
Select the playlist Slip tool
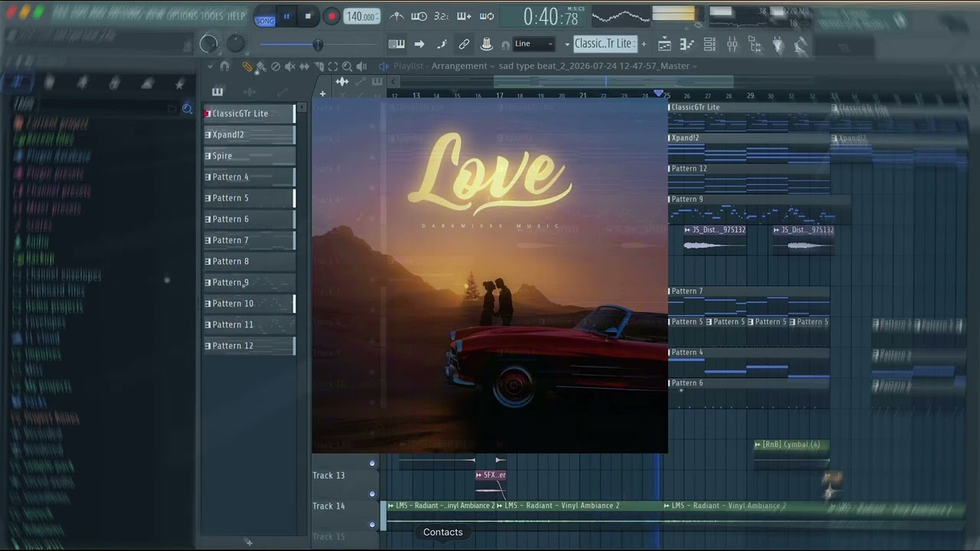pos(304,67)
